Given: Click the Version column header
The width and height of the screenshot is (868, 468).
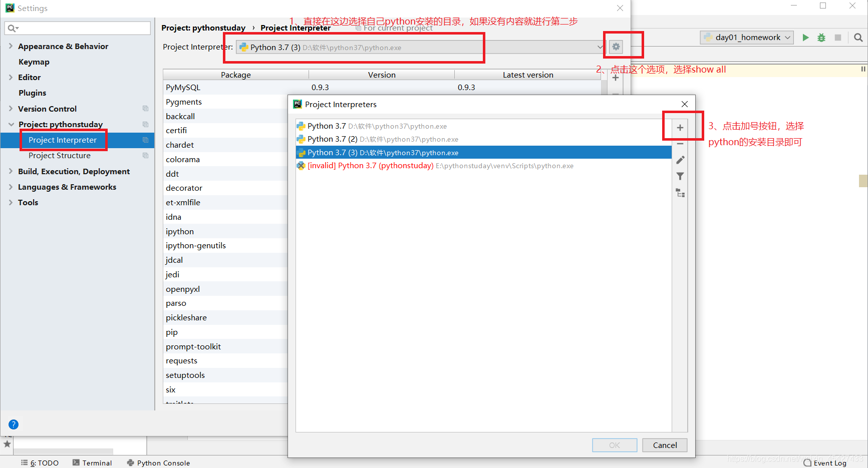Looking at the screenshot, I should point(382,75).
